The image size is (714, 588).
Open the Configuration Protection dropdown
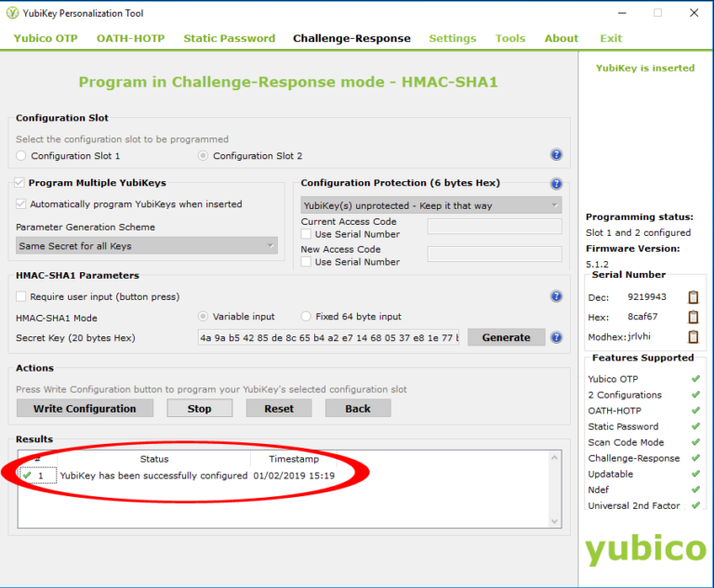coord(431,205)
